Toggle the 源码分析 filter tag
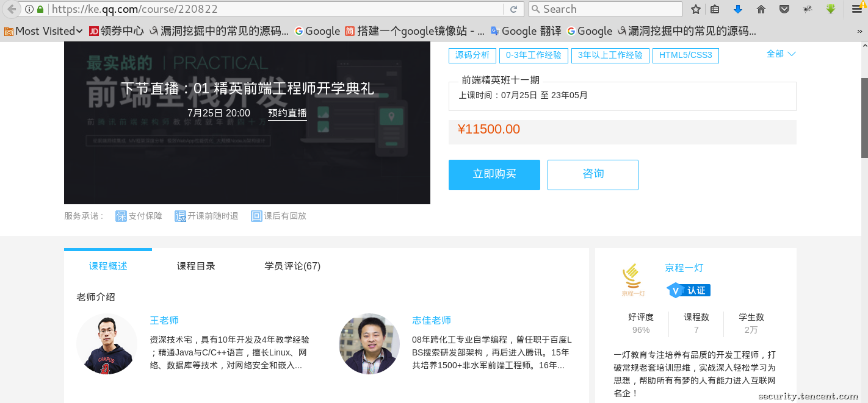The height and width of the screenshot is (403, 868). pyautogui.click(x=472, y=55)
